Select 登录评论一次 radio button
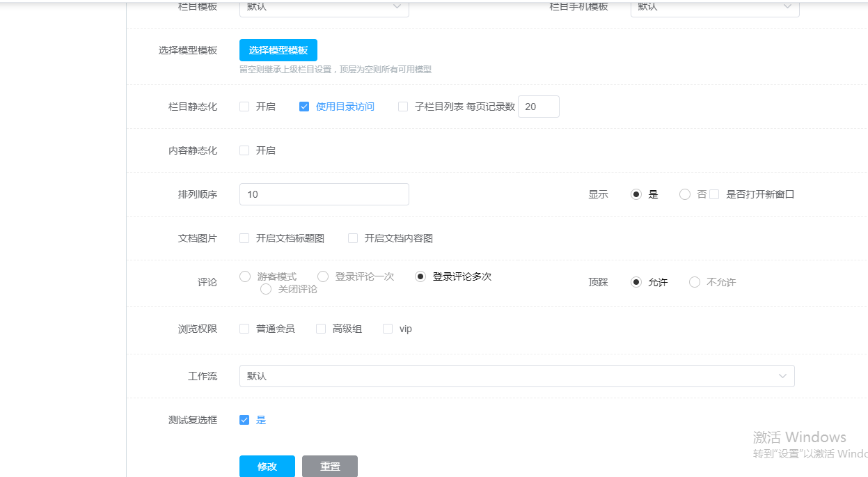 click(323, 276)
